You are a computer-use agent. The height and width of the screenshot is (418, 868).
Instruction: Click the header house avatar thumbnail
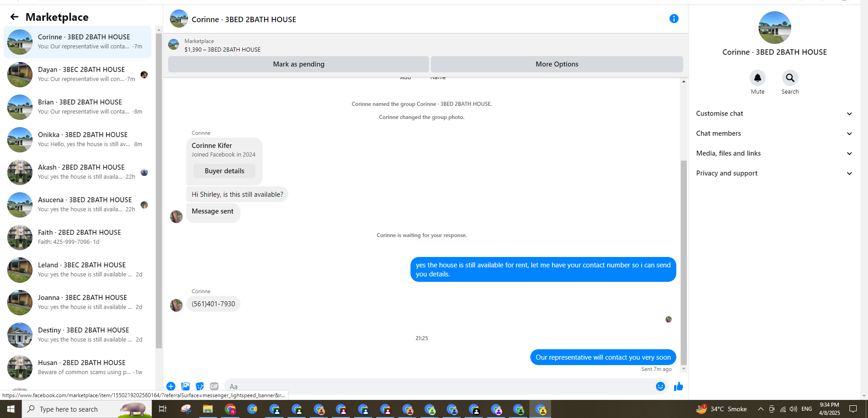pos(179,19)
